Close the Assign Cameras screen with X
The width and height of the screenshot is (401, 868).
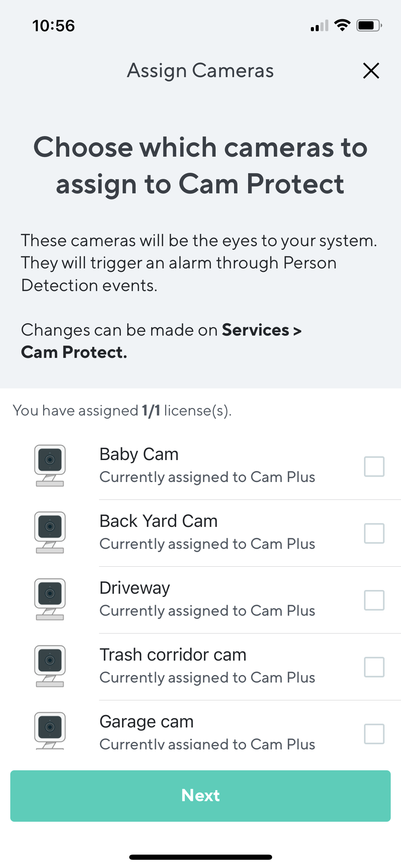(371, 71)
